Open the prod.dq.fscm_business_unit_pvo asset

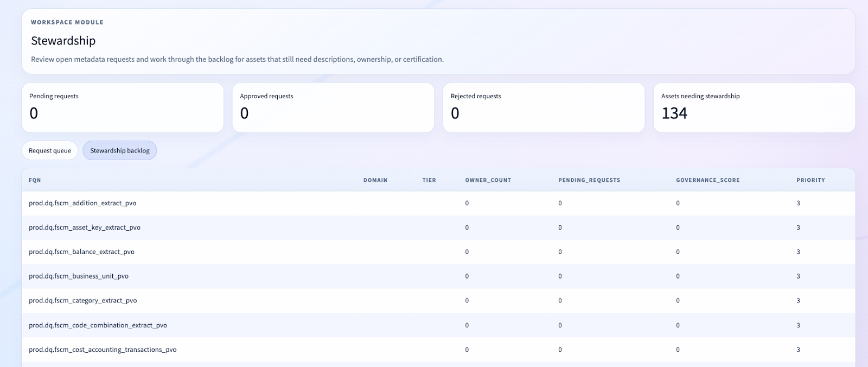[79, 276]
